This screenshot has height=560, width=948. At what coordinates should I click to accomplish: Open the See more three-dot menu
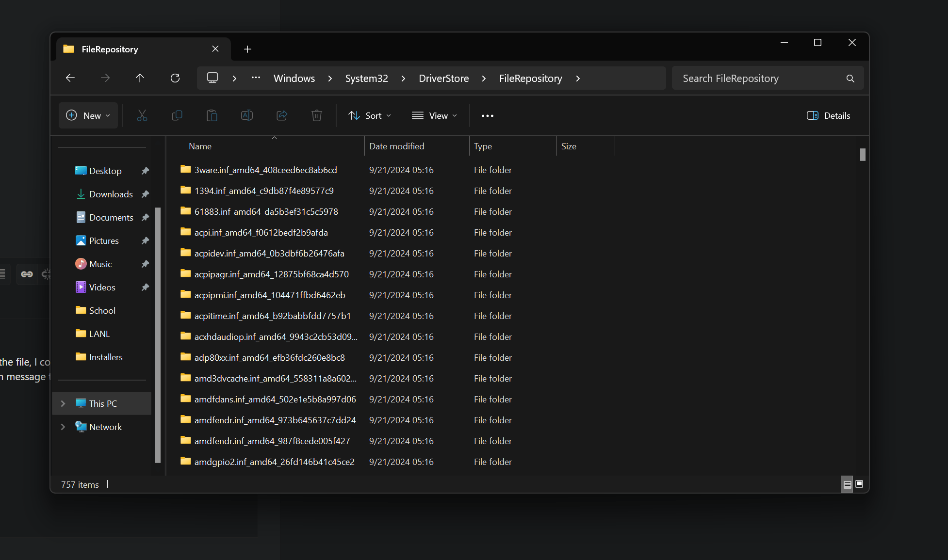pos(488,115)
